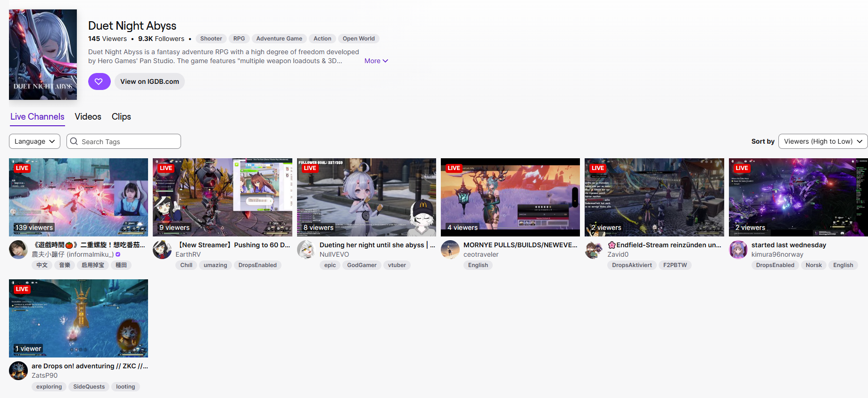Image resolution: width=868 pixels, height=398 pixels.
Task: Select the epic tag
Action: tap(330, 265)
